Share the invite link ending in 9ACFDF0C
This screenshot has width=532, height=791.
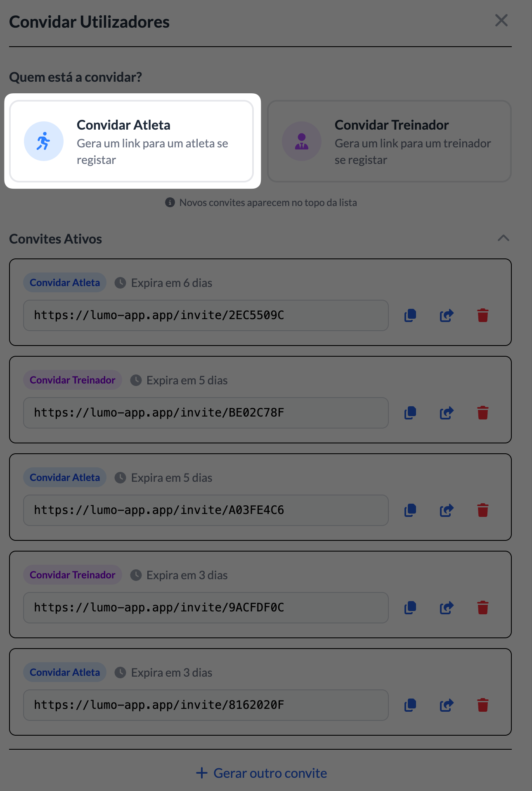pos(447,608)
